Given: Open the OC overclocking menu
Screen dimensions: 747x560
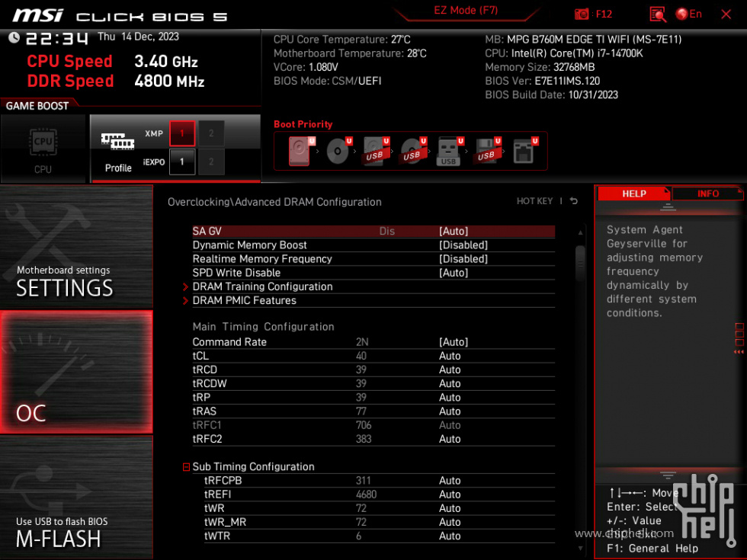Looking at the screenshot, I should [x=76, y=372].
